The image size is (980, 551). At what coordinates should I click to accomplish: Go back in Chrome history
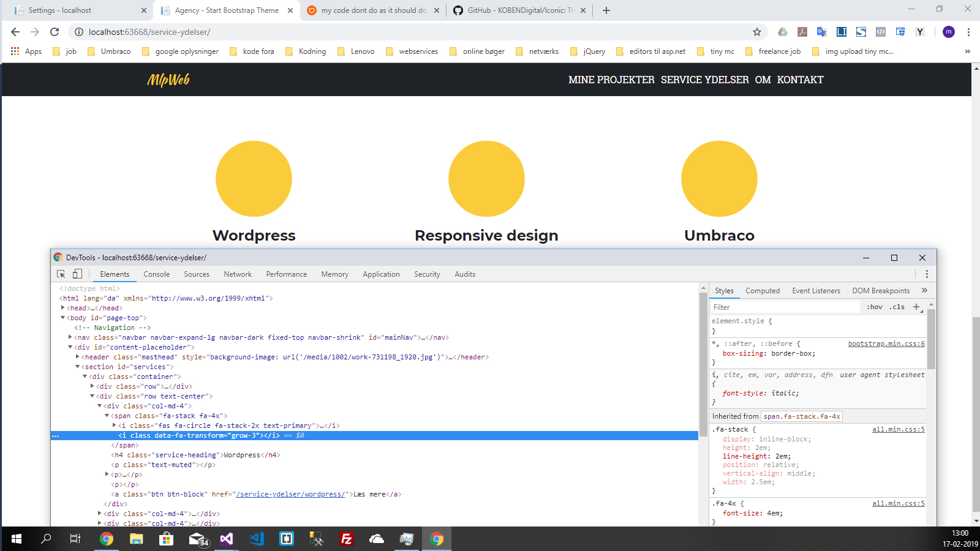coord(15,32)
